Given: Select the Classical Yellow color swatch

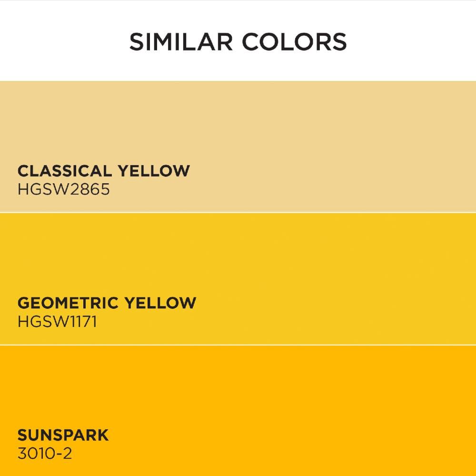Looking at the screenshot, I should click(238, 146).
